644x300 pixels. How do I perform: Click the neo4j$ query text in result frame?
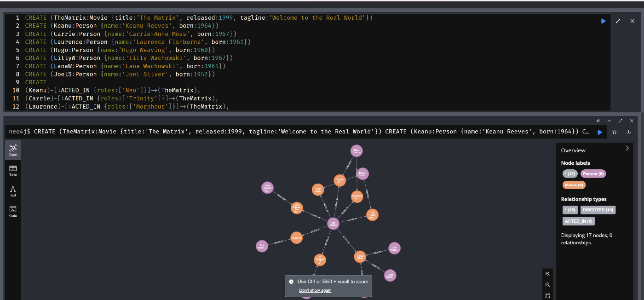click(x=299, y=132)
